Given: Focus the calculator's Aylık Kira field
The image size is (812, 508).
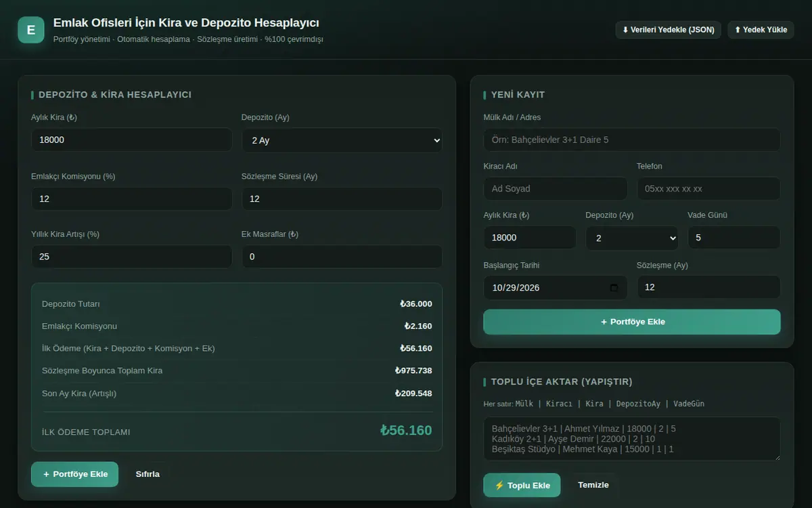Looking at the screenshot, I should 131,140.
